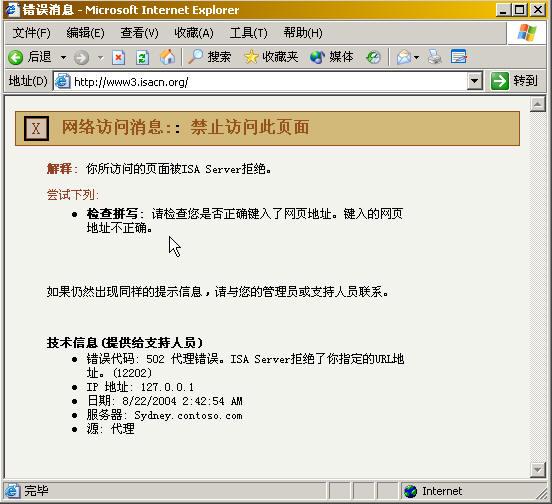552x504 pixels.
Task: Click the scrollbar up arrow
Action: click(538, 104)
